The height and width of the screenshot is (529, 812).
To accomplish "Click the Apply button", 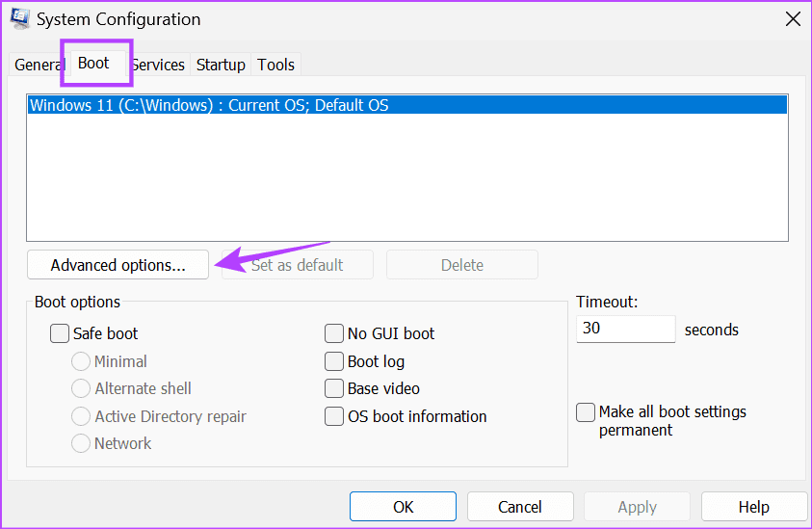I will 637,506.
